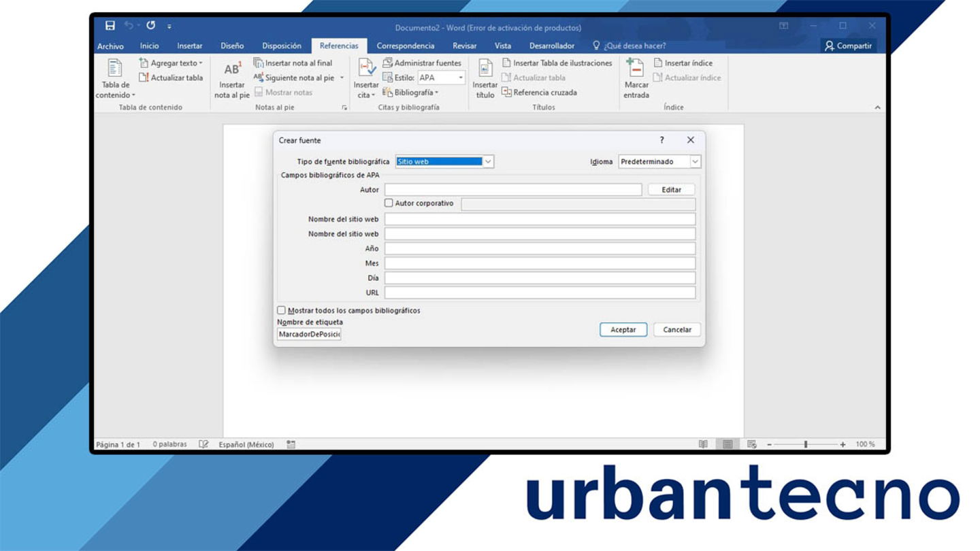
Task: Click Página 1 de 1 in status bar
Action: [118, 444]
